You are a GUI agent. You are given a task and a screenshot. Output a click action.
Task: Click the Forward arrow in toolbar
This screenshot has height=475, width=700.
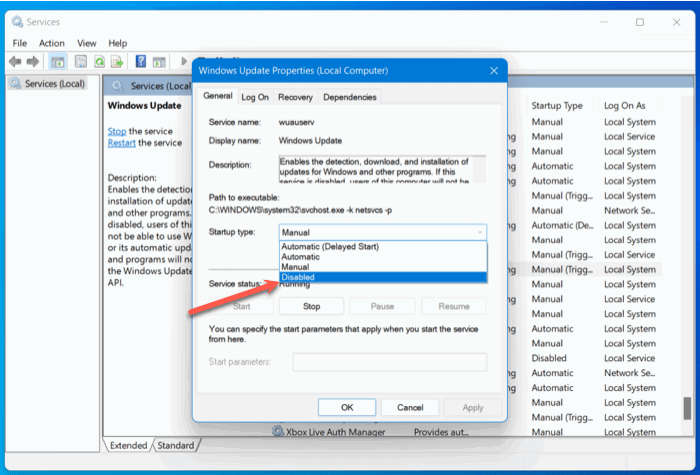pyautogui.click(x=33, y=62)
